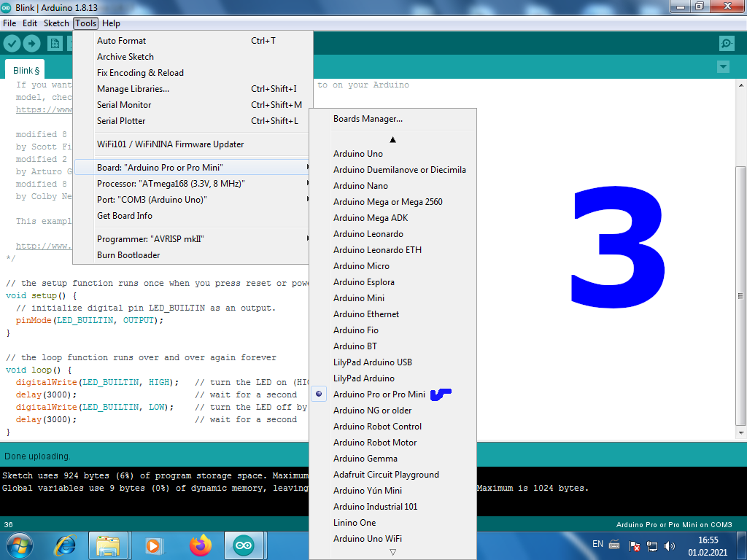Click the editor vertical scrollbar thumb
Image resolution: width=747 pixels, height=560 pixels.
[741, 295]
